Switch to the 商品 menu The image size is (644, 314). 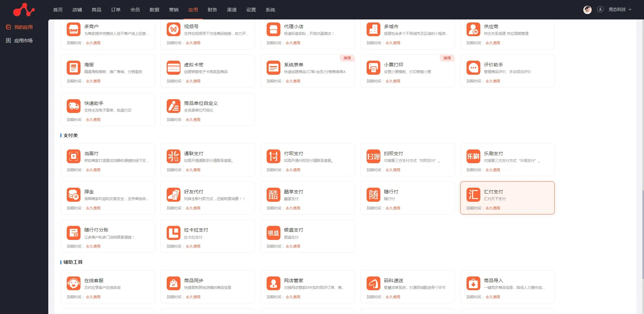pyautogui.click(x=97, y=10)
